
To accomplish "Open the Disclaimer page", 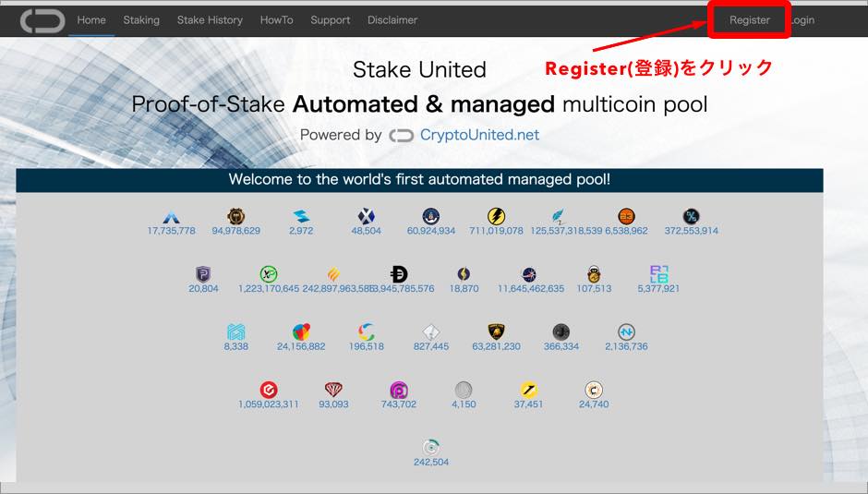I will tap(392, 20).
